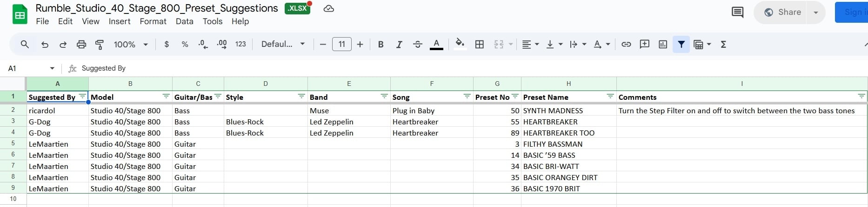Open the Insert menu
The height and width of the screenshot is (207, 868).
point(120,21)
